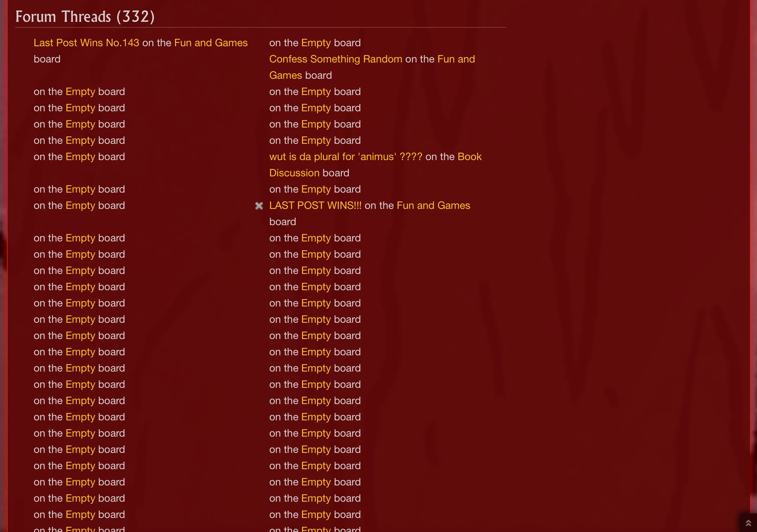Open Fun and Games board beside Last Post Wins No.143

click(x=211, y=43)
